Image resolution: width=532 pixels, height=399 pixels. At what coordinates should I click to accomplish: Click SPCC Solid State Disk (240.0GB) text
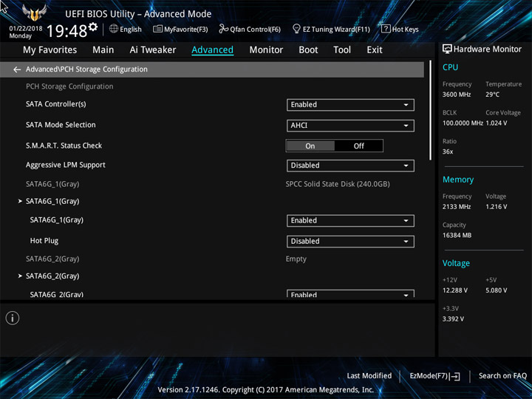click(338, 184)
